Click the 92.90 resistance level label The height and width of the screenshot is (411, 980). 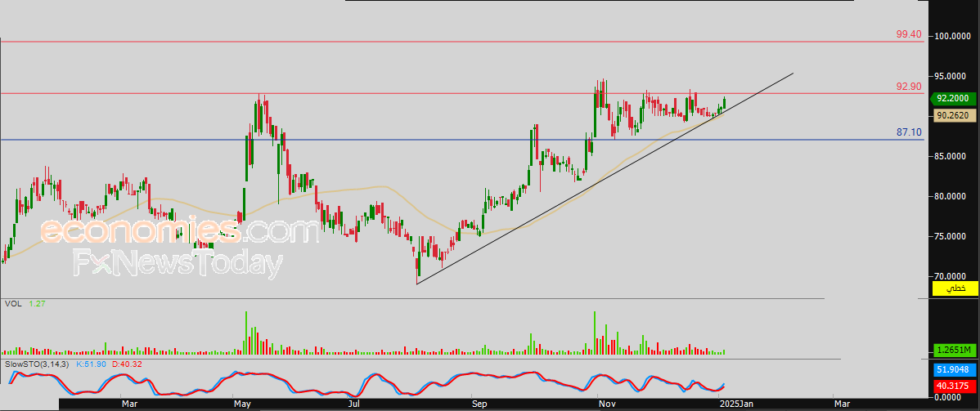click(x=909, y=86)
